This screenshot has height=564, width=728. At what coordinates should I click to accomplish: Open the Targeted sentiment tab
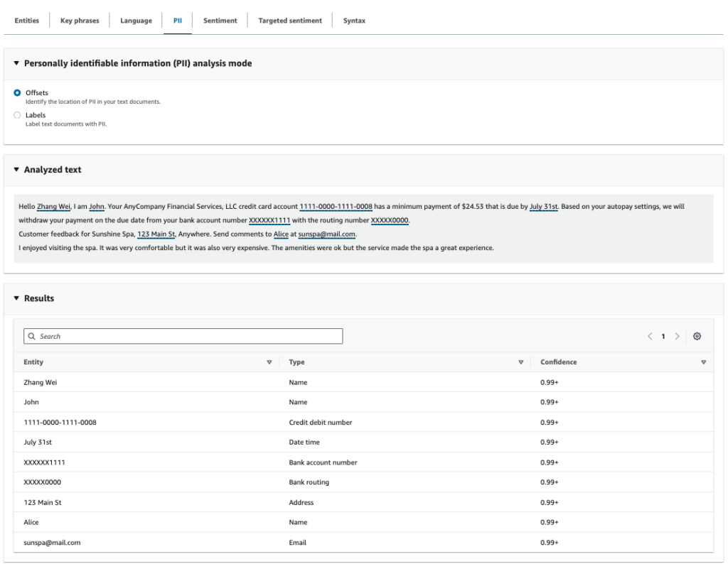click(x=289, y=20)
